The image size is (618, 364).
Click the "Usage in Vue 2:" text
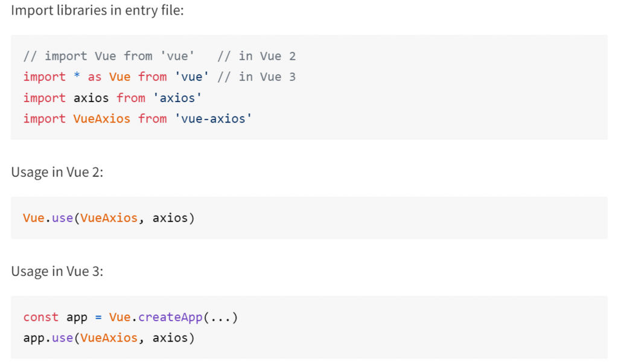57,172
